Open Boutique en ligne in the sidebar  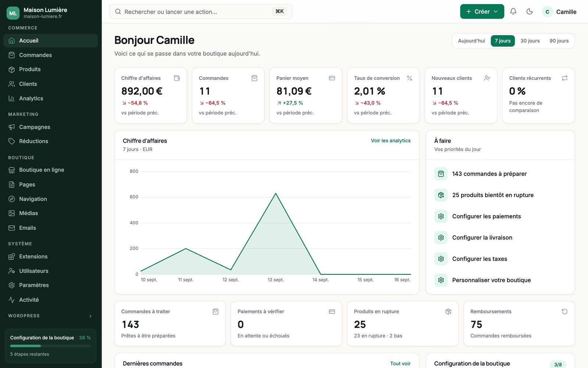51,170
